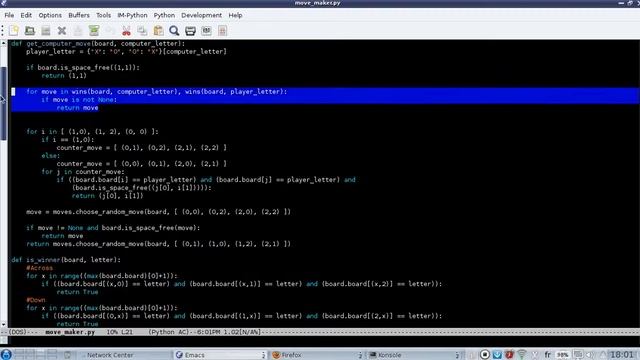The width and height of the screenshot is (640, 360).
Task: Open the Development menu
Action: [202, 15]
